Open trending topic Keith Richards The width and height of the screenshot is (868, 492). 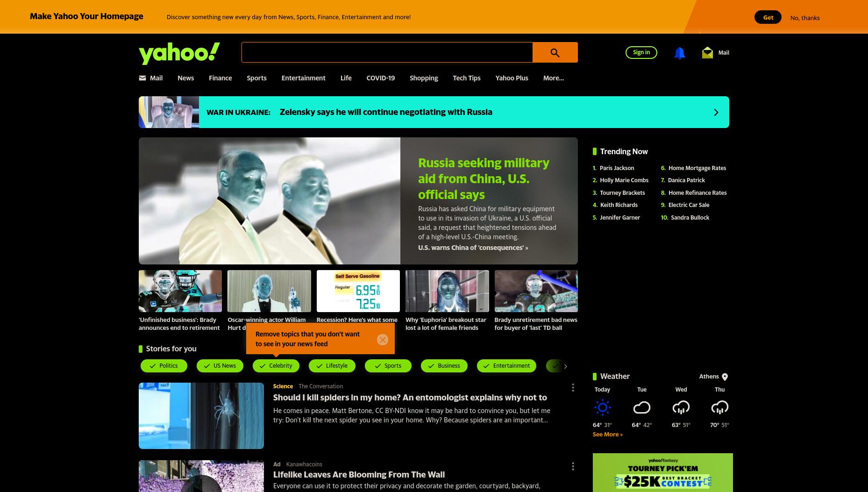click(619, 205)
